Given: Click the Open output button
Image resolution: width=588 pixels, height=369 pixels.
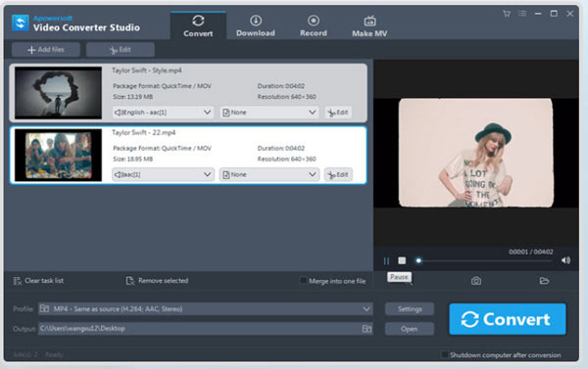Looking at the screenshot, I should coord(410,329).
